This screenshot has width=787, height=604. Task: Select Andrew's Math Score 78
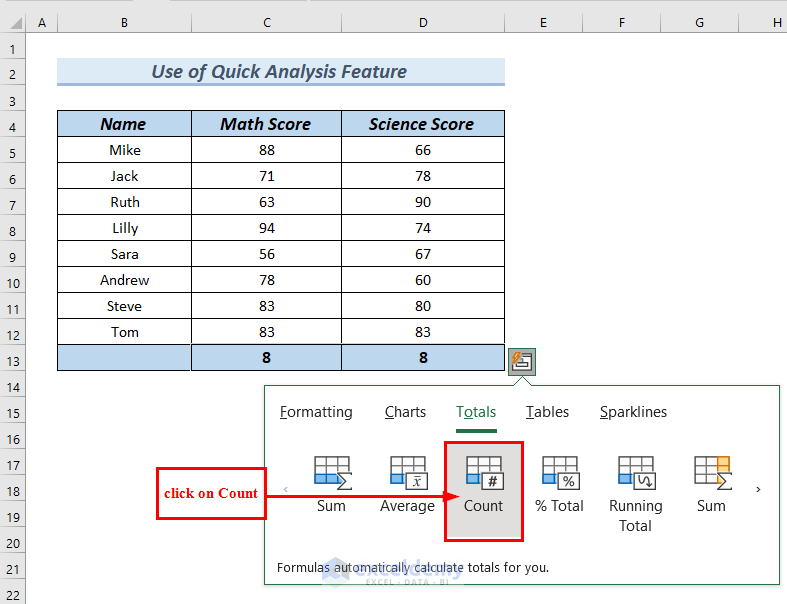pos(267,280)
